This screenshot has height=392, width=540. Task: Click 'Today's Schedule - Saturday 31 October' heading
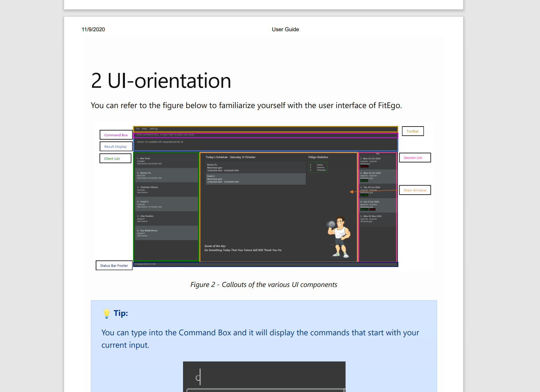[230, 157]
